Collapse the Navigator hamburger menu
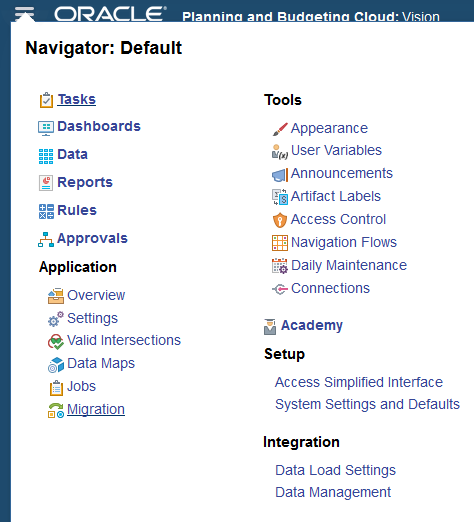 point(24,14)
